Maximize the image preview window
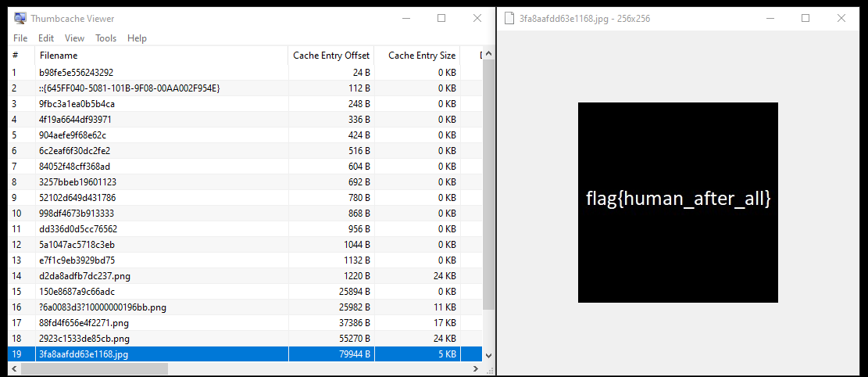868x377 pixels. point(805,18)
